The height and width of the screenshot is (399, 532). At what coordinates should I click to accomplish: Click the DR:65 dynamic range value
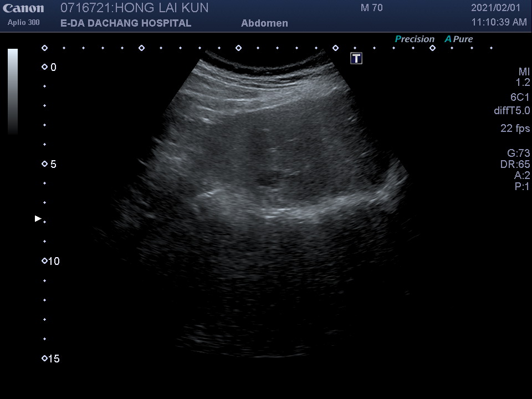pyautogui.click(x=515, y=165)
